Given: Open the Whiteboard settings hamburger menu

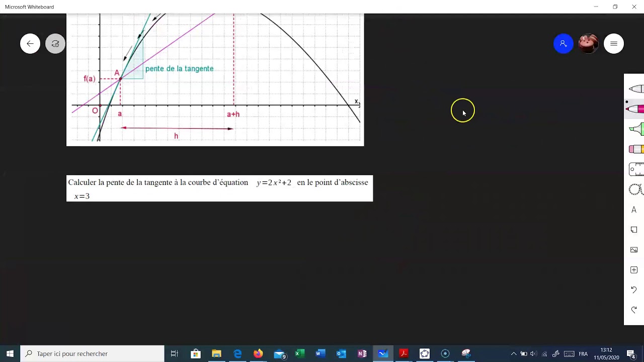Looking at the screenshot, I should (614, 44).
